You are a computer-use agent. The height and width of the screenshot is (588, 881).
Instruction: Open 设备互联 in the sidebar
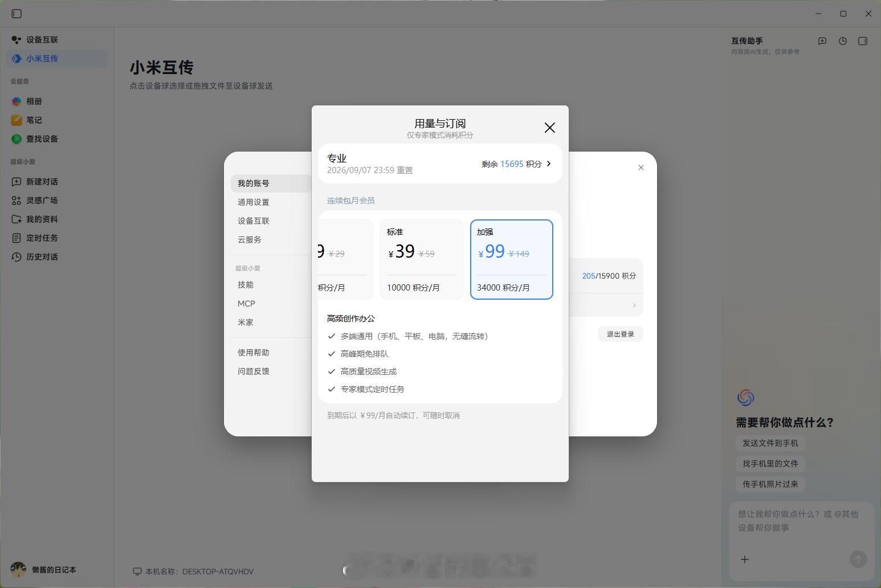(57, 40)
